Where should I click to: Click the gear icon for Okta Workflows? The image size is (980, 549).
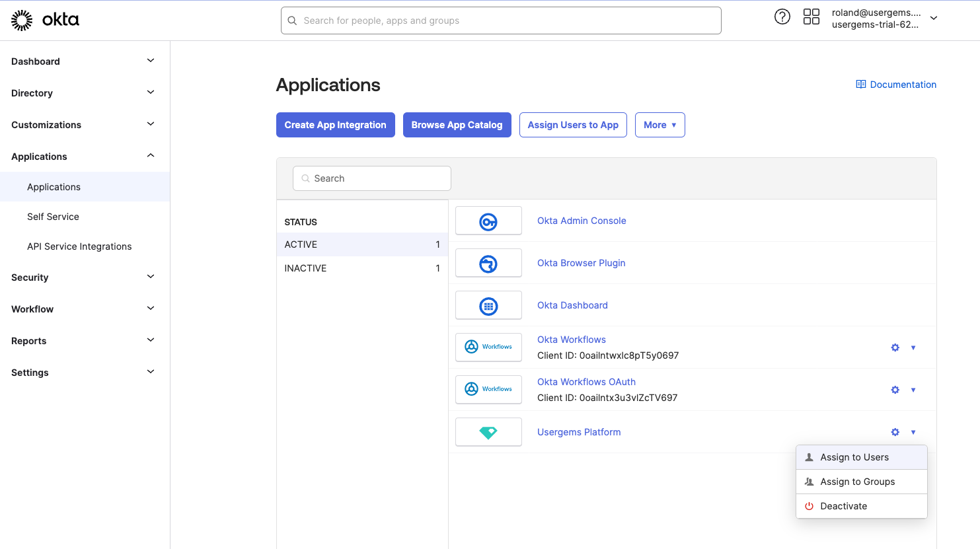click(x=895, y=348)
